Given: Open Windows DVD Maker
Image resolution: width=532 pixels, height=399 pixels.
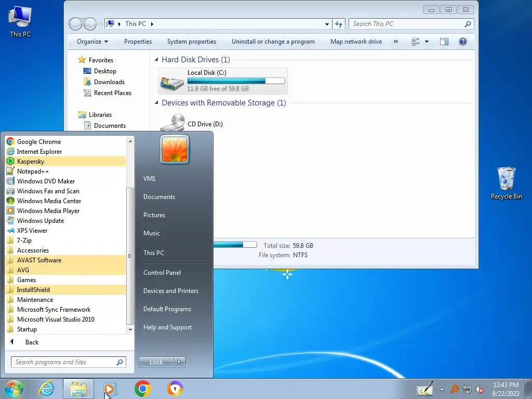Looking at the screenshot, I should click(66, 181).
